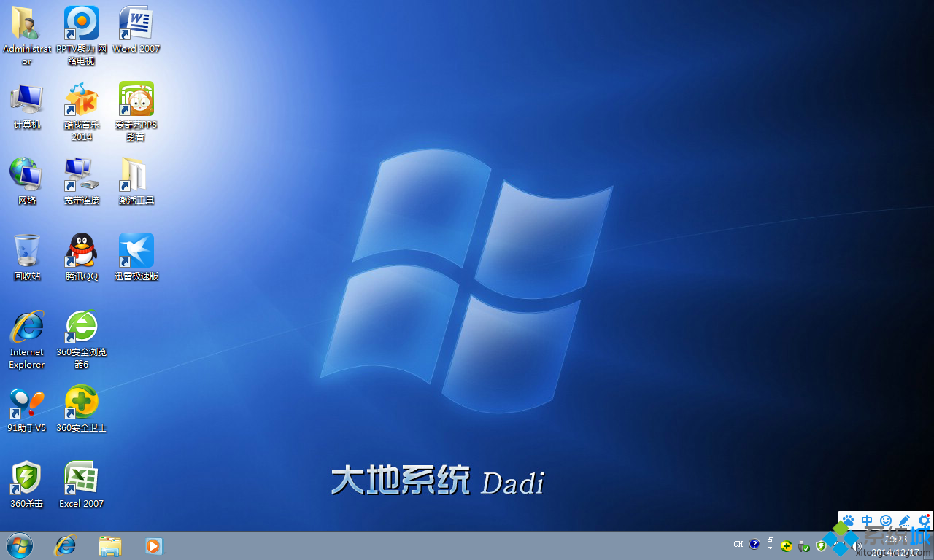Open Word 2007 from the desktop
Viewport: 934px width, 560px height.
click(x=136, y=26)
